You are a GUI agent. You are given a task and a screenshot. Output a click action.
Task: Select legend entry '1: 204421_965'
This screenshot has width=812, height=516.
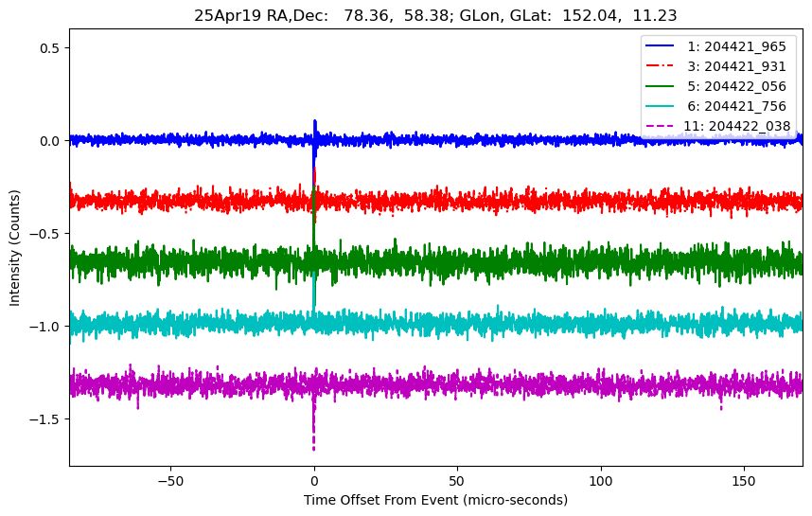[736, 46]
